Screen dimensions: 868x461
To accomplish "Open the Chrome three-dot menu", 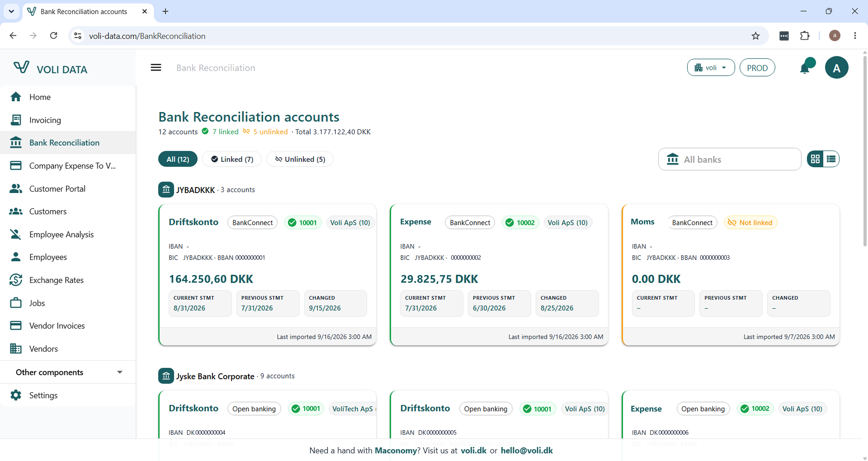I will [x=855, y=36].
